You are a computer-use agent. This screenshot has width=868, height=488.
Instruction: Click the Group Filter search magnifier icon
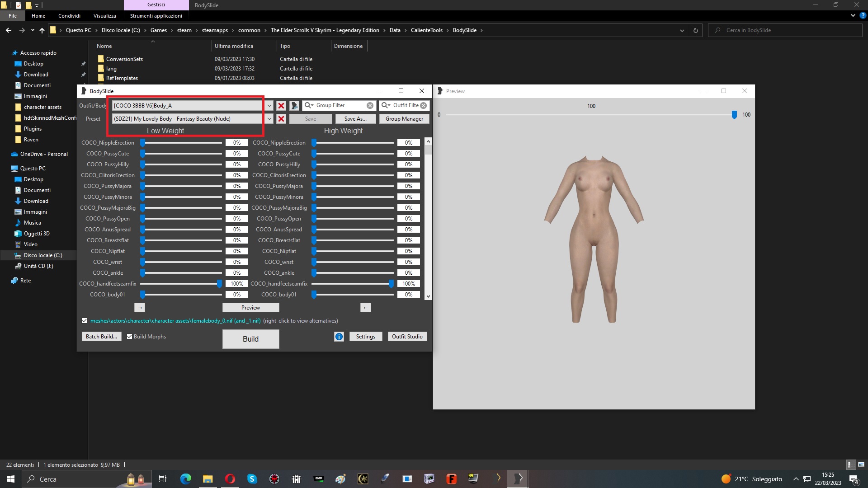point(307,105)
